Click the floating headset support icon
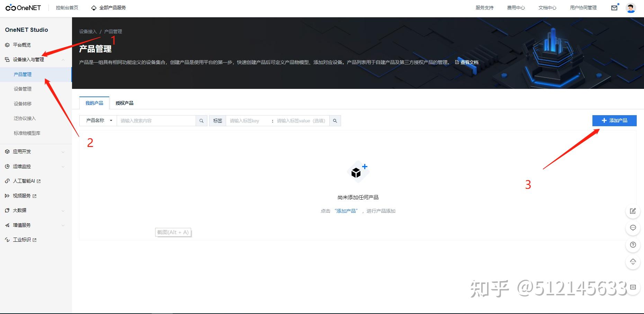Viewport: 644px width, 314px height. point(633,262)
